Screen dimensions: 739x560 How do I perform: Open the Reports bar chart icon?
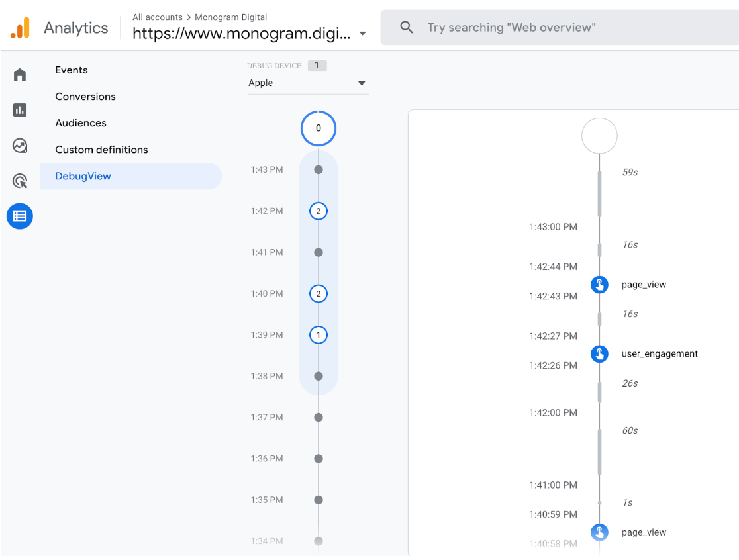coord(20,110)
